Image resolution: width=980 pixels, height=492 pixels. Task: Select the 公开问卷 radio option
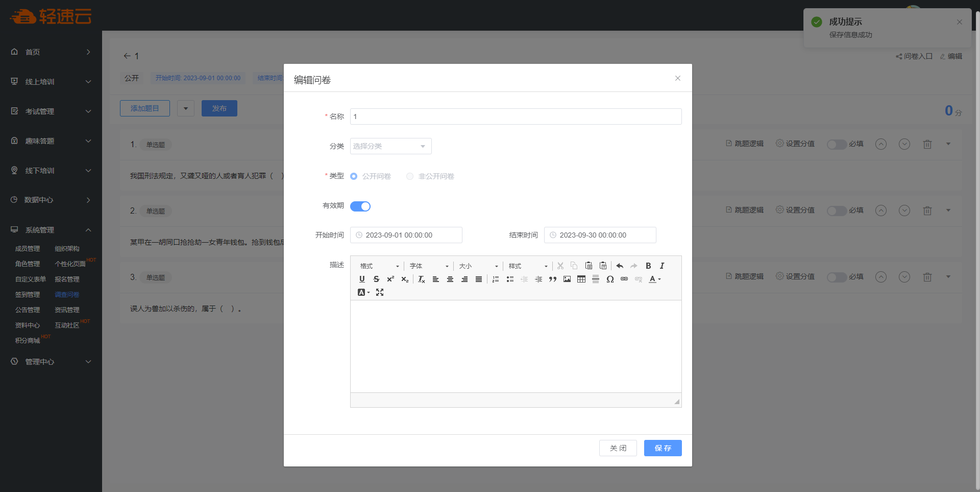pyautogui.click(x=354, y=176)
